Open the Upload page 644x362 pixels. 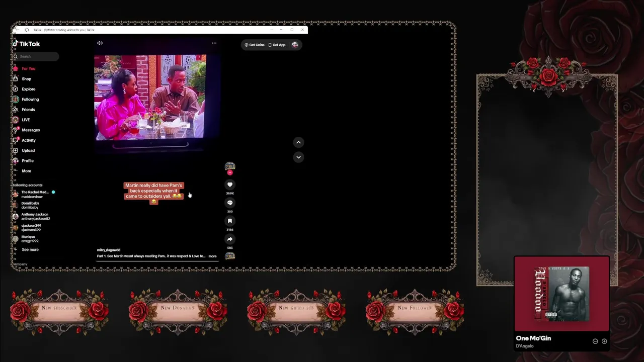pos(28,150)
